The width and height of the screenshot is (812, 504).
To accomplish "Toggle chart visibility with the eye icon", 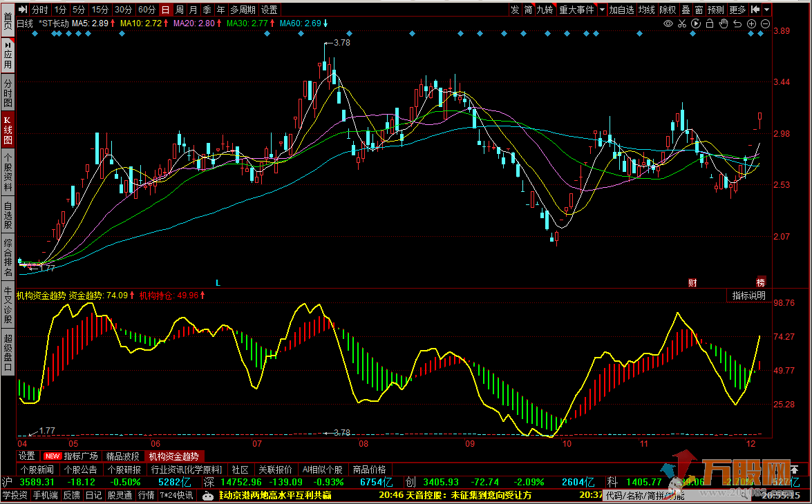I will (668, 23).
